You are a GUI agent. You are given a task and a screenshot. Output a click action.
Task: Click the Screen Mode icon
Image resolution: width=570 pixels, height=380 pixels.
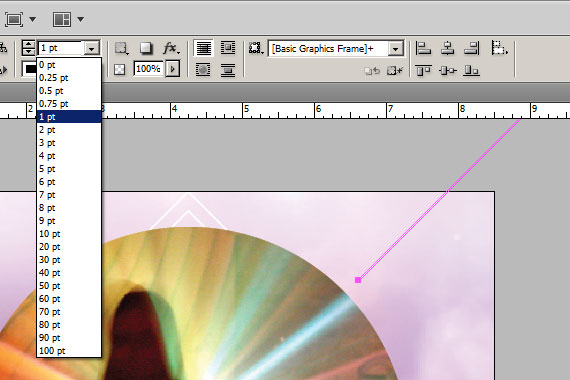click(14, 19)
